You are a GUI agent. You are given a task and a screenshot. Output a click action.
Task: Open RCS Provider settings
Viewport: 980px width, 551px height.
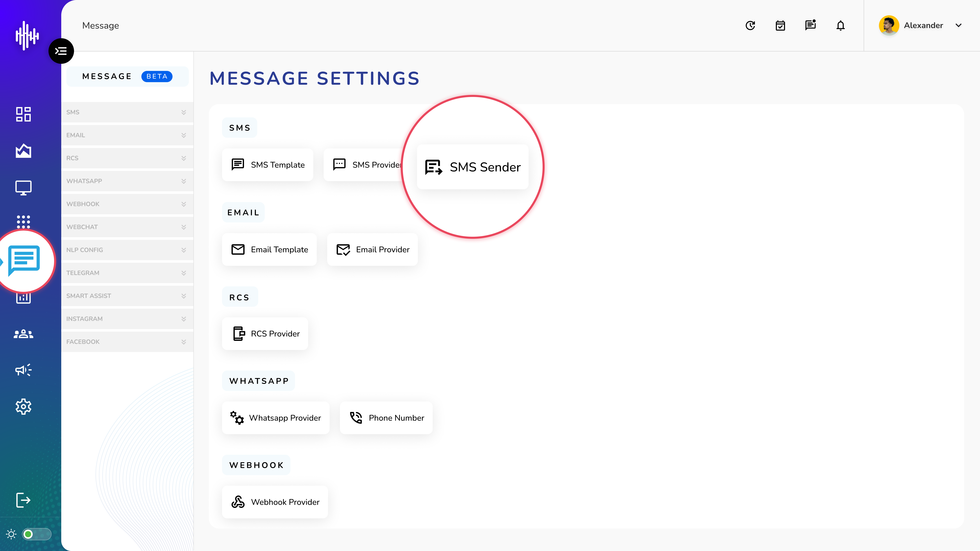click(265, 333)
